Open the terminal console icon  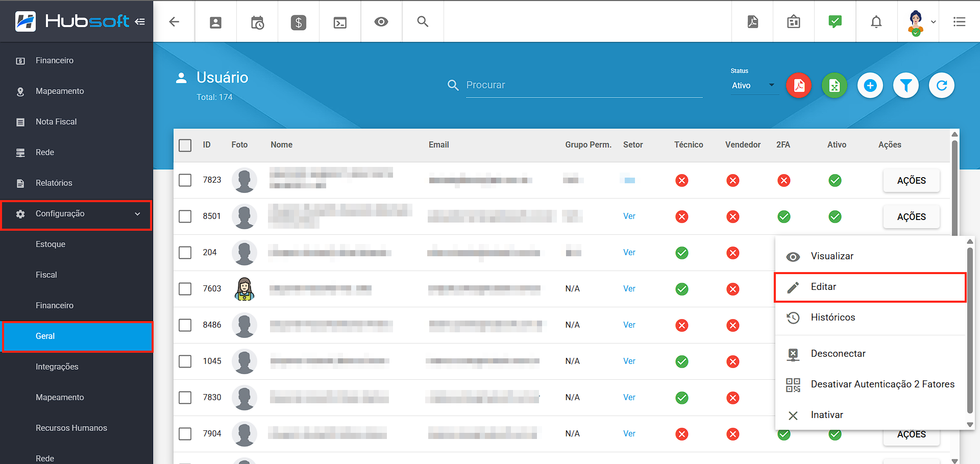click(340, 22)
